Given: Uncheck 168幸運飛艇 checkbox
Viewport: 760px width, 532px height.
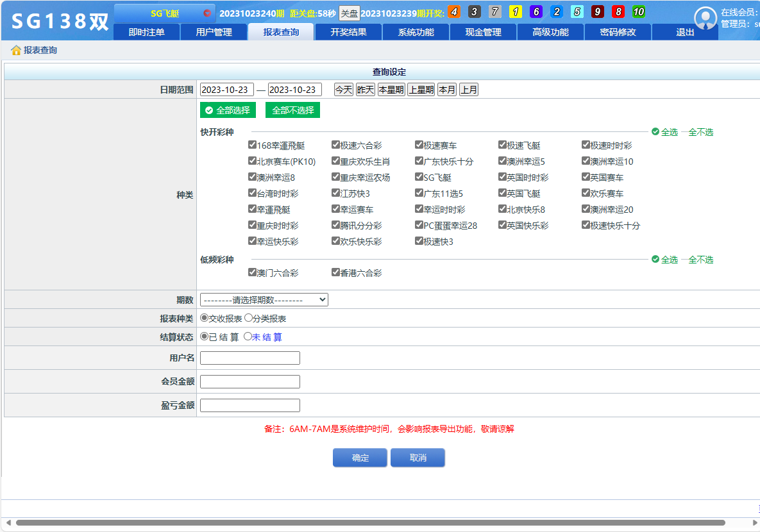Looking at the screenshot, I should (x=252, y=144).
